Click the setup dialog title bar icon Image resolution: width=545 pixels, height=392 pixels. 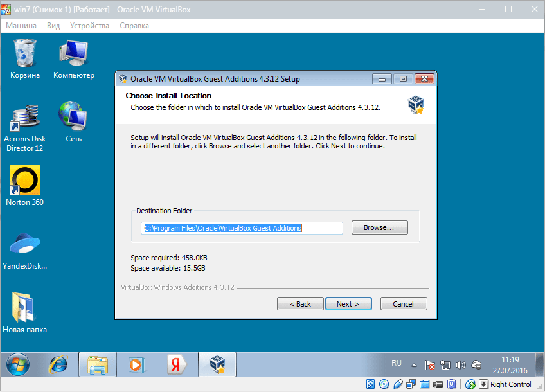click(123, 79)
